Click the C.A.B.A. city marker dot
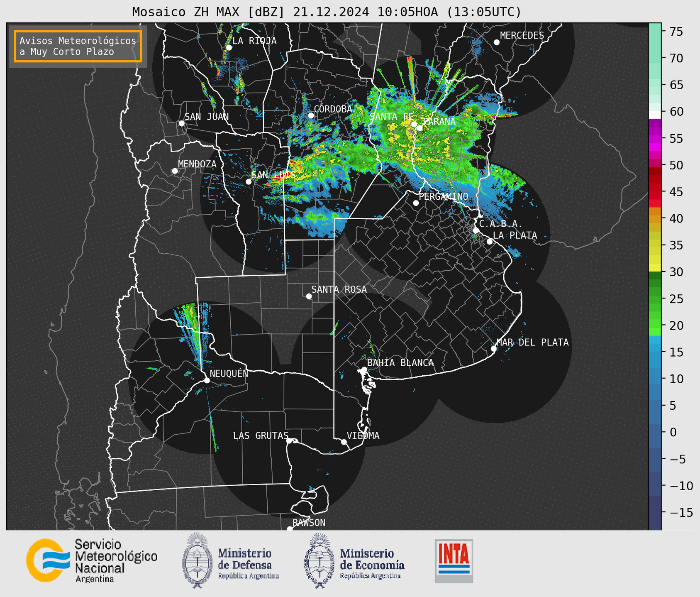 (476, 230)
